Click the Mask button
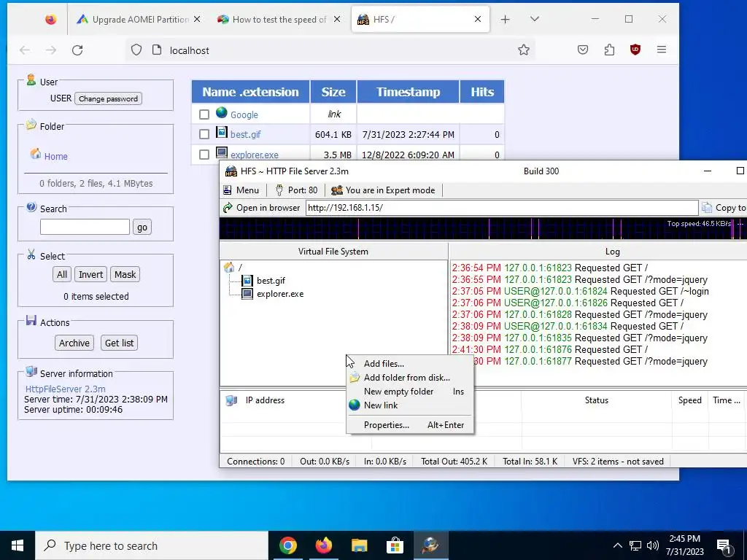This screenshot has width=747, height=560. pos(125,274)
